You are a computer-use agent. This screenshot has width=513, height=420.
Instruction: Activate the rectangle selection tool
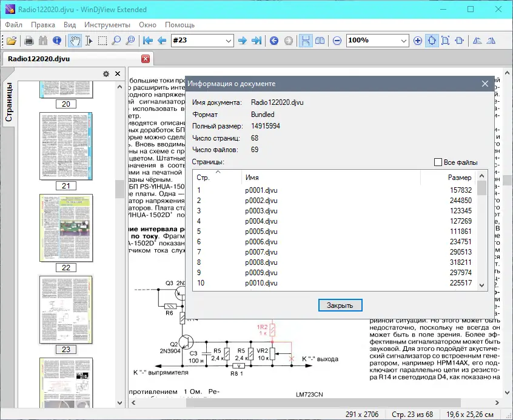tap(102, 41)
